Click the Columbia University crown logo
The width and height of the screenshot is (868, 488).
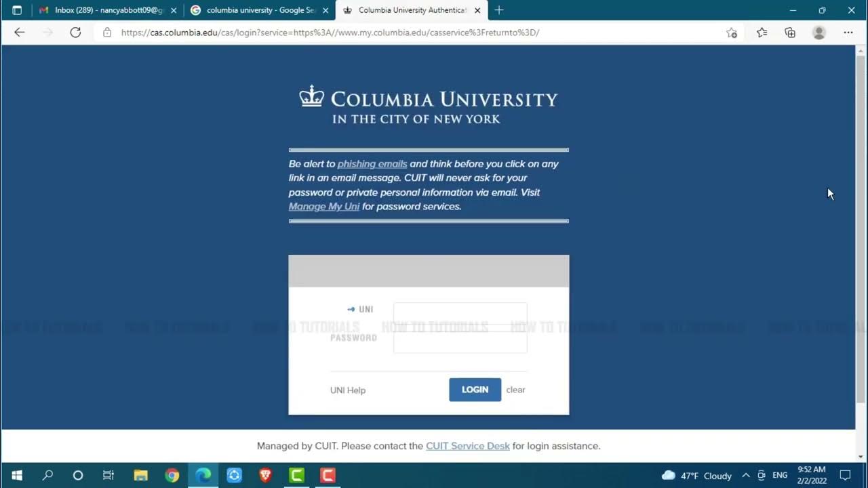coord(312,96)
